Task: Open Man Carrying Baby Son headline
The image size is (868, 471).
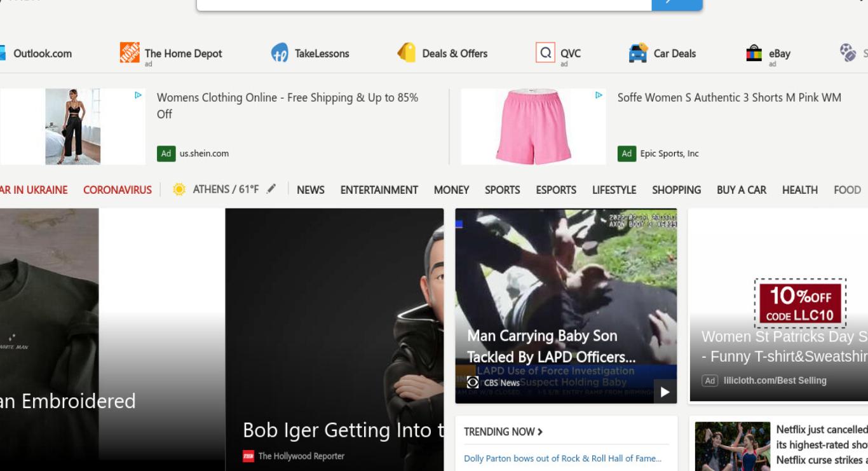Action: click(552, 346)
